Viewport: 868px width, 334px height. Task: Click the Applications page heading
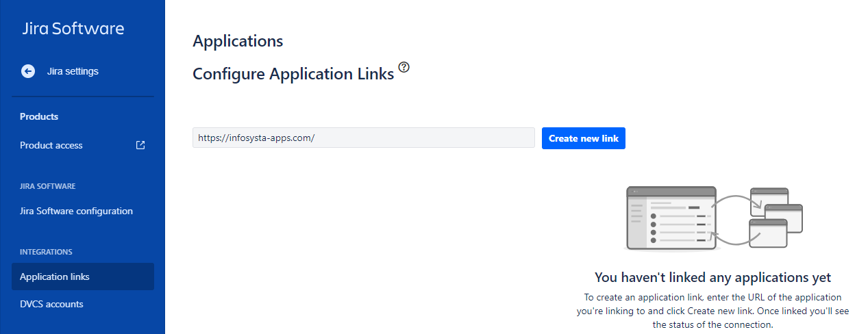pos(238,41)
